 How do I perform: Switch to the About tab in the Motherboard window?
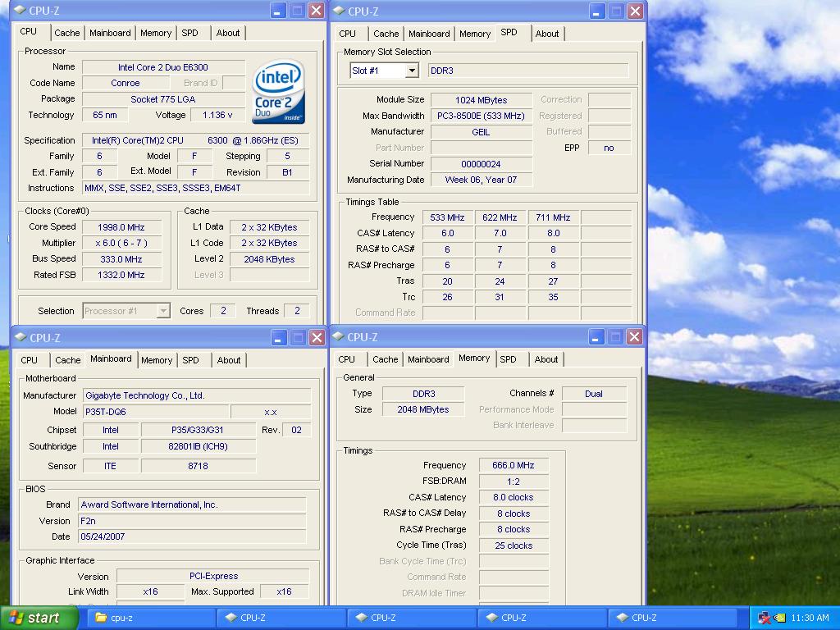click(229, 360)
